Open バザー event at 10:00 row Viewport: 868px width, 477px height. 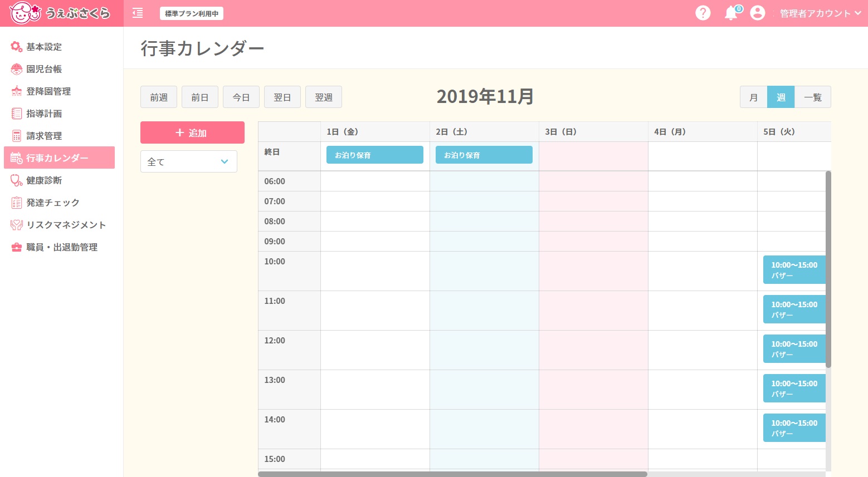794,270
